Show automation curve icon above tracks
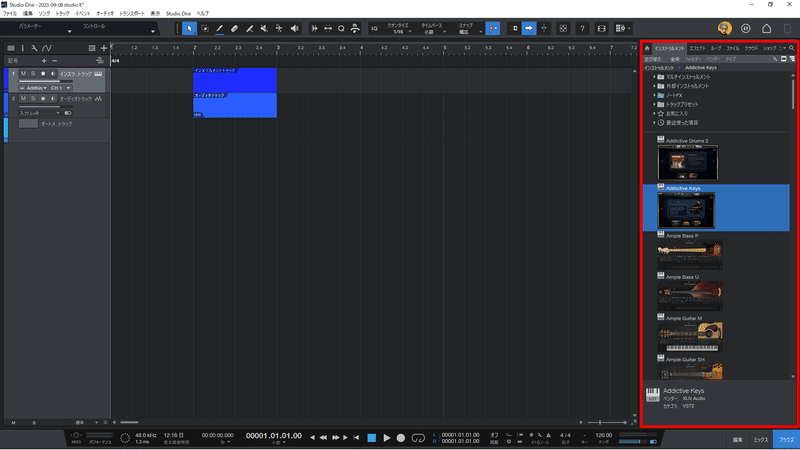 coord(47,48)
